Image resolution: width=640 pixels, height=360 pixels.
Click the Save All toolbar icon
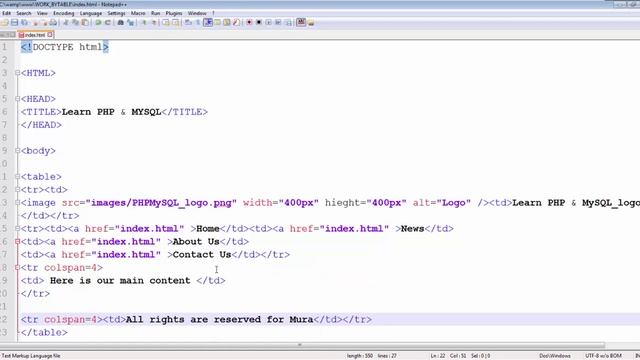click(24, 22)
